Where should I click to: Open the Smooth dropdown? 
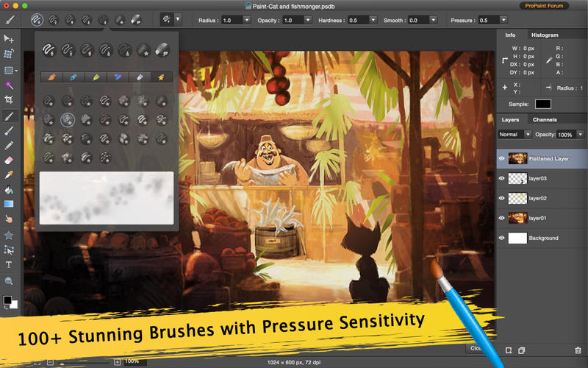(433, 20)
